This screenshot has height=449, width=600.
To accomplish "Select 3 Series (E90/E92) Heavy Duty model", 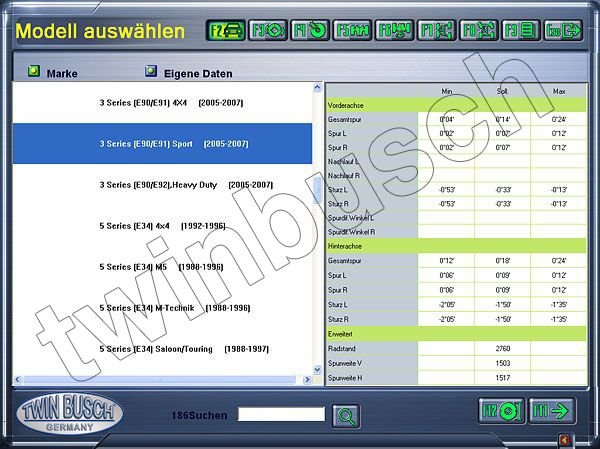I will 162,185.
